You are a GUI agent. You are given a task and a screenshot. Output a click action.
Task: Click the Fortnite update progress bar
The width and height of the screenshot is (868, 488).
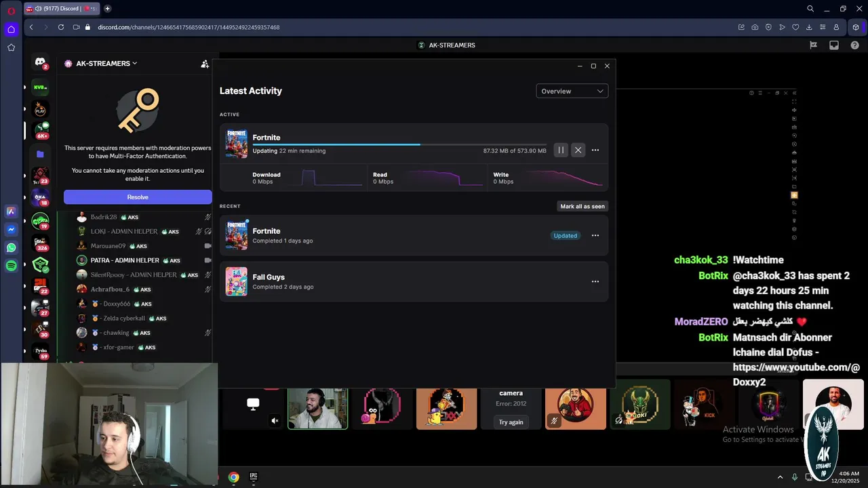pos(399,144)
